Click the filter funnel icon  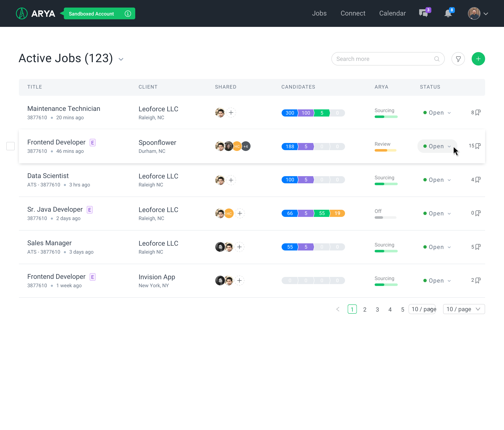tap(458, 59)
